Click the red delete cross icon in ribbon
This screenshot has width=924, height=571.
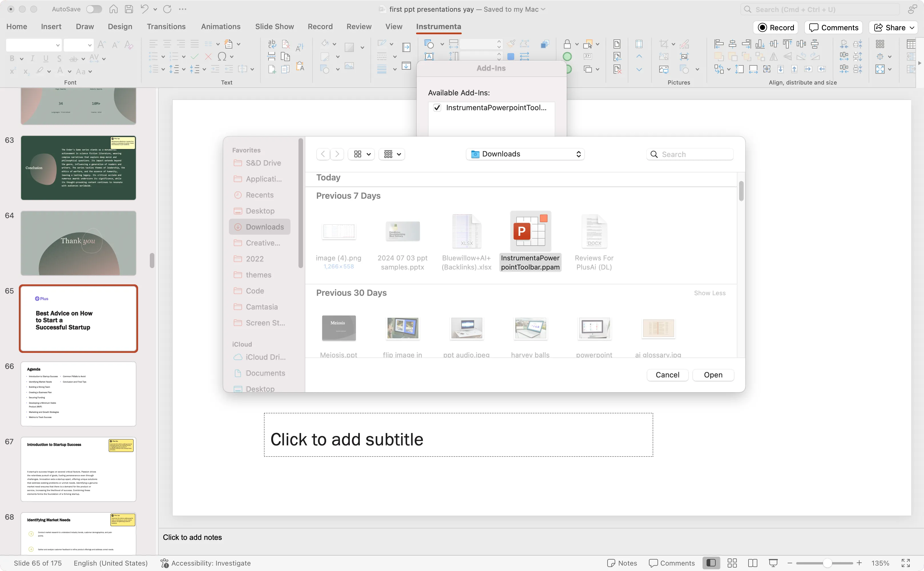[208, 56]
